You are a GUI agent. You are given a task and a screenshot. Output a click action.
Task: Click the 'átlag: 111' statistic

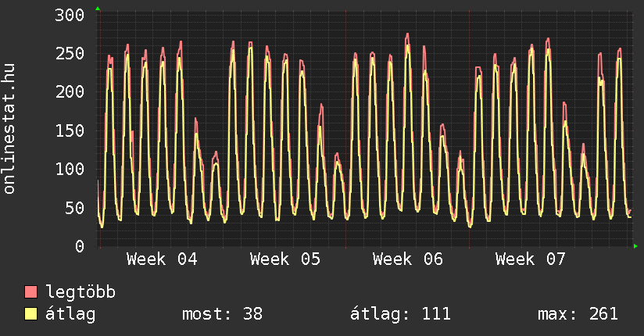tap(401, 314)
